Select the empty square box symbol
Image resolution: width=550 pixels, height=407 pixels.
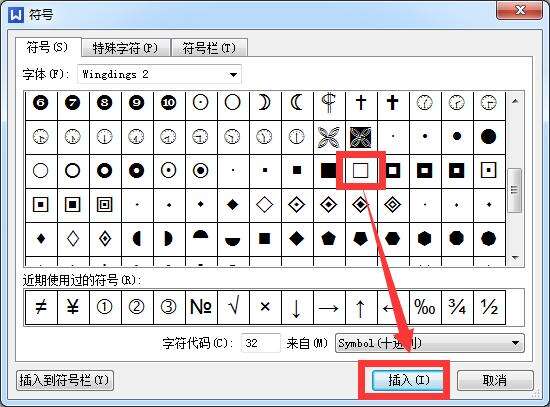click(x=361, y=171)
